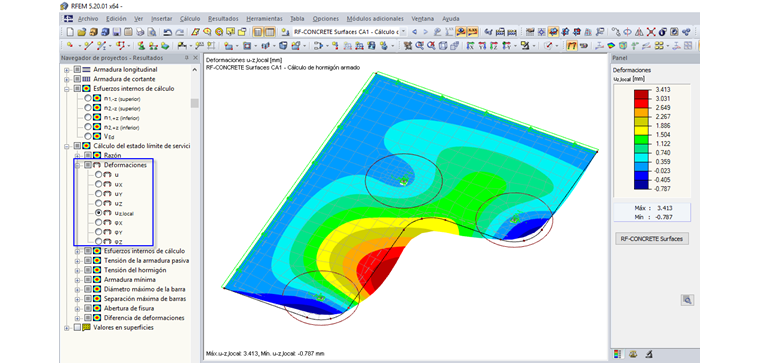Open Print preview magnifier icon

pyautogui.click(x=152, y=32)
